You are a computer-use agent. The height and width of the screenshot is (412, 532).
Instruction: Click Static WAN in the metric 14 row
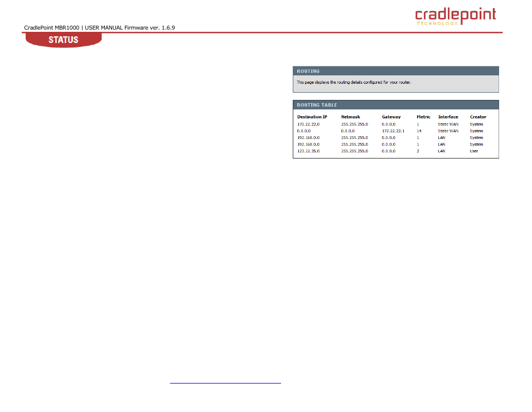tap(448, 131)
